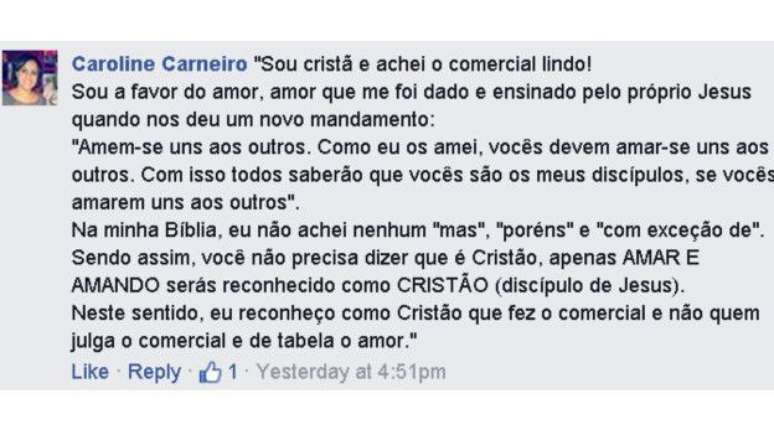Click the word 'julga' in the last line
This screenshot has height=435, width=774.
(92, 342)
